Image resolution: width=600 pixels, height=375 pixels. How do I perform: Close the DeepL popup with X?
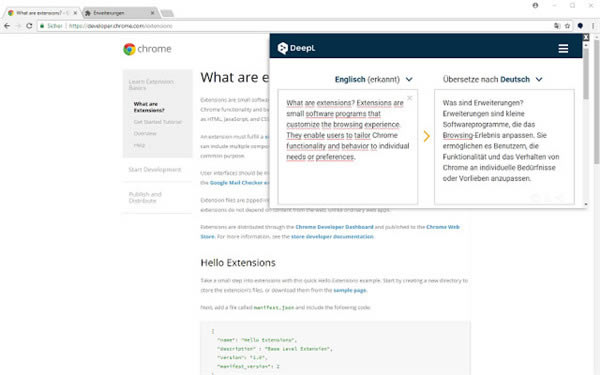(x=586, y=37)
